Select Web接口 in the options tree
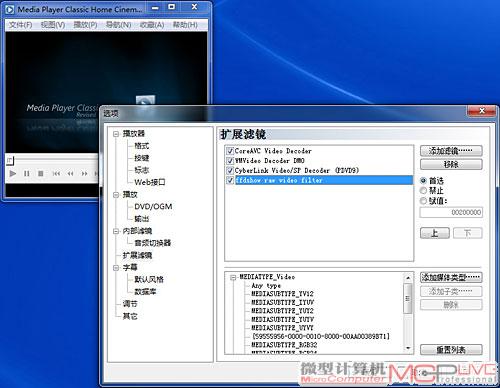This screenshot has height=388, width=500. pos(150,182)
